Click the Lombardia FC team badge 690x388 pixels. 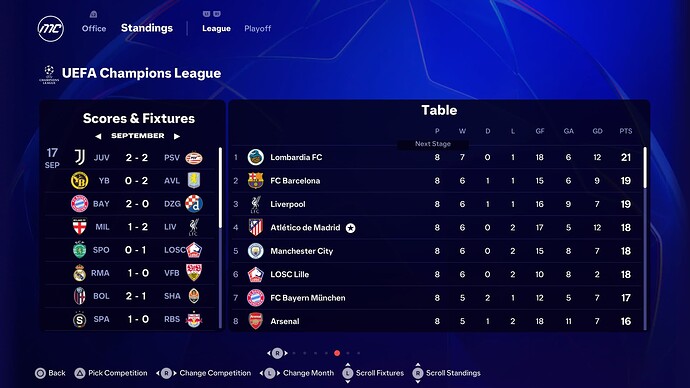point(255,157)
